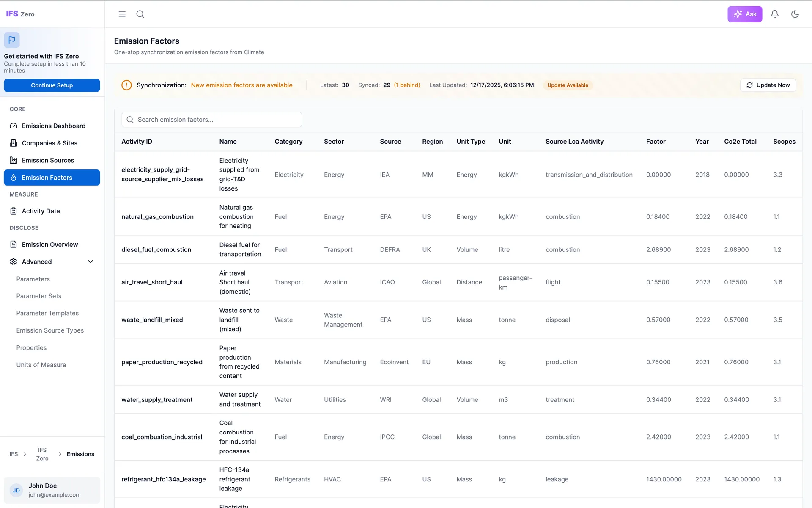
Task: Click the search emission factors input field
Action: pos(211,120)
